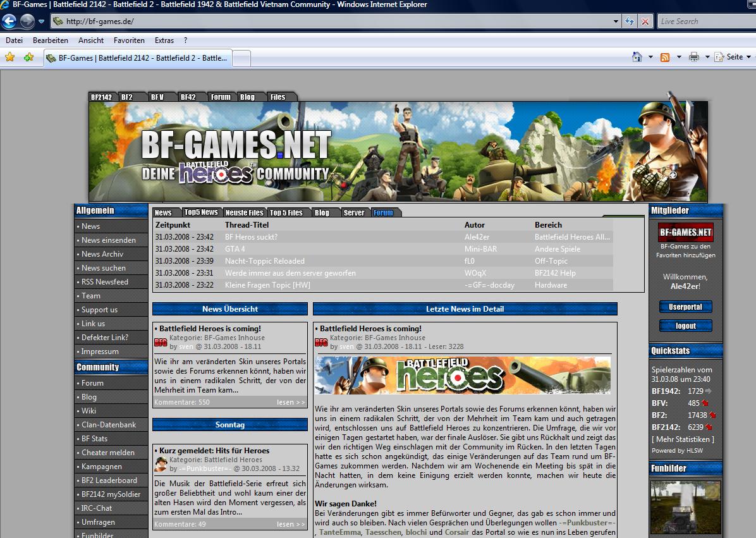Click the browser Back arrow button

[9, 21]
